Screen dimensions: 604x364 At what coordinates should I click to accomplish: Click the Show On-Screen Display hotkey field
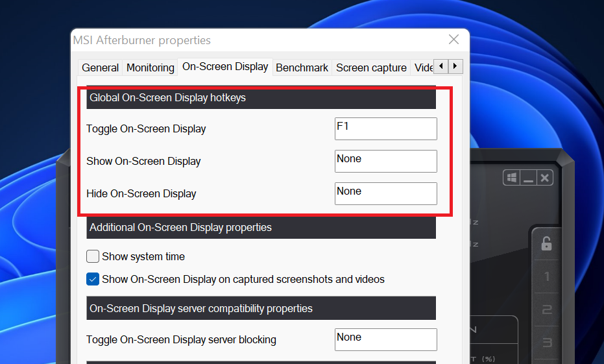tap(385, 161)
